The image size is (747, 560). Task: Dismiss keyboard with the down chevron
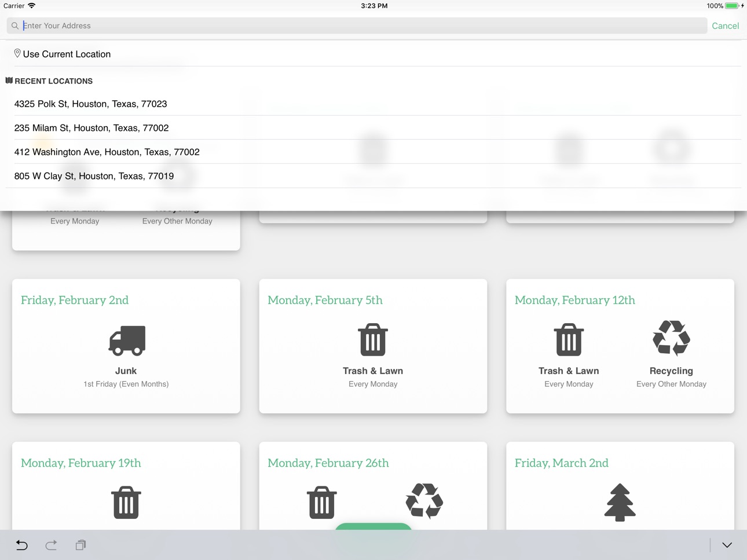[x=727, y=545]
